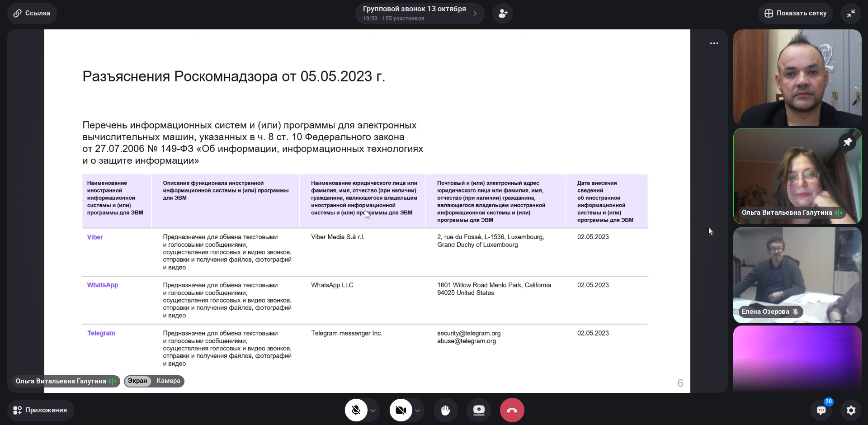Open the chat with 20 unread messages

click(821, 410)
